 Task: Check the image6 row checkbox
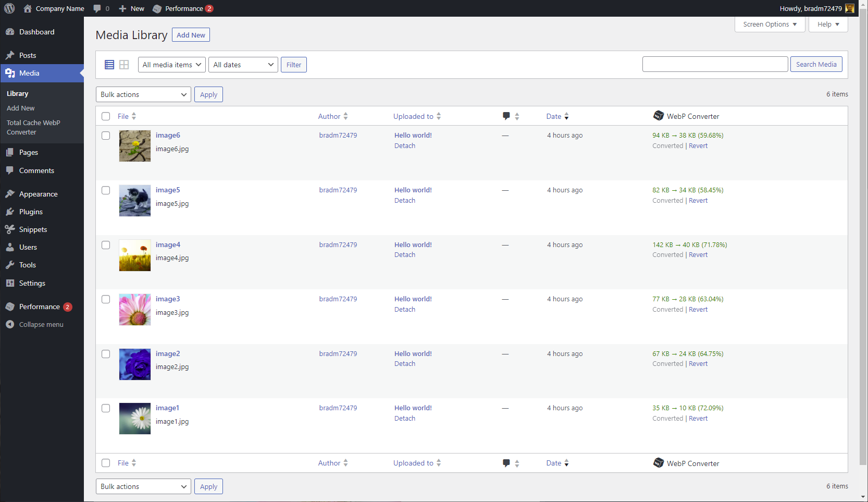coord(106,136)
